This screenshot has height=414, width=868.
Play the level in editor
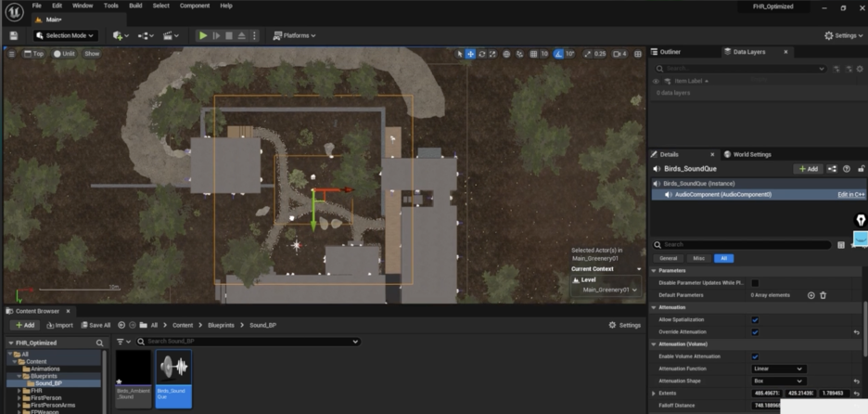click(x=203, y=35)
